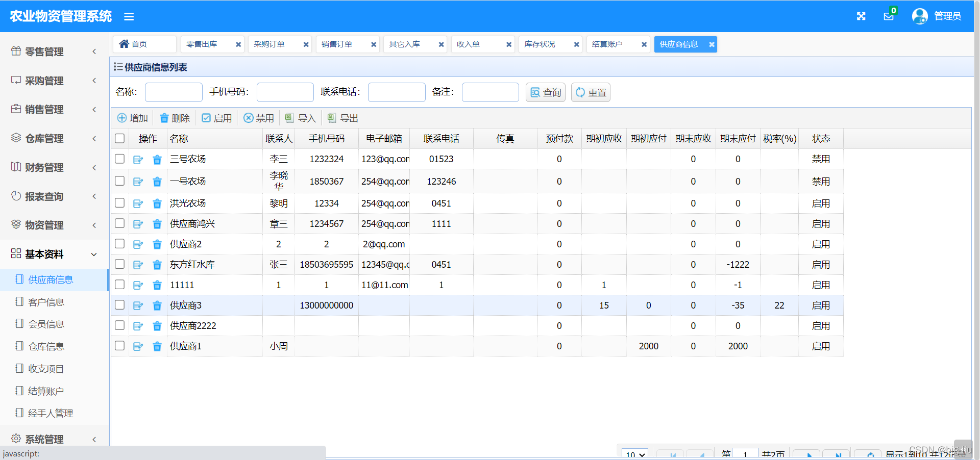Click edit icon for 供应商3 row

[138, 305]
